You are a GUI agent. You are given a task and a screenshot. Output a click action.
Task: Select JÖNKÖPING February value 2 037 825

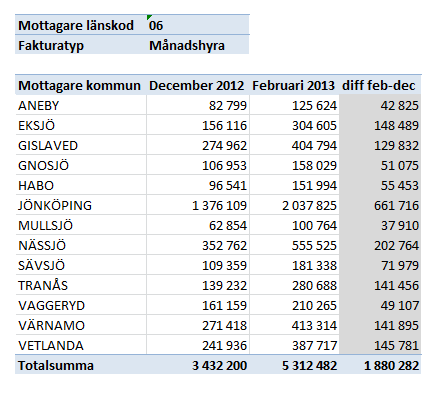[x=309, y=206]
